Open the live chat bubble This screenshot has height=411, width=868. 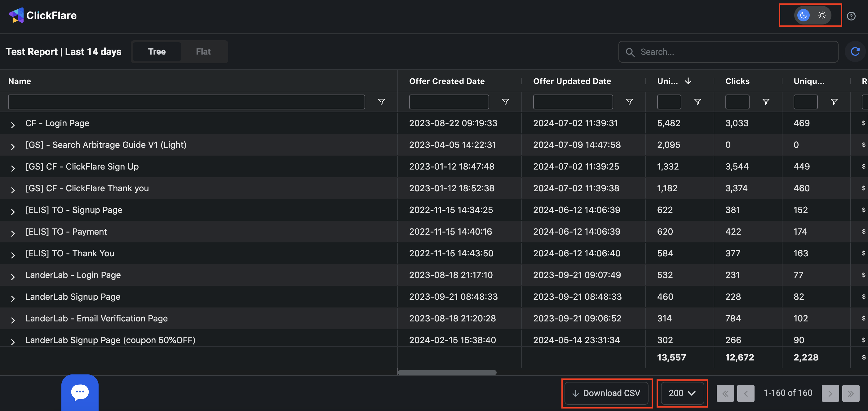[x=80, y=392]
